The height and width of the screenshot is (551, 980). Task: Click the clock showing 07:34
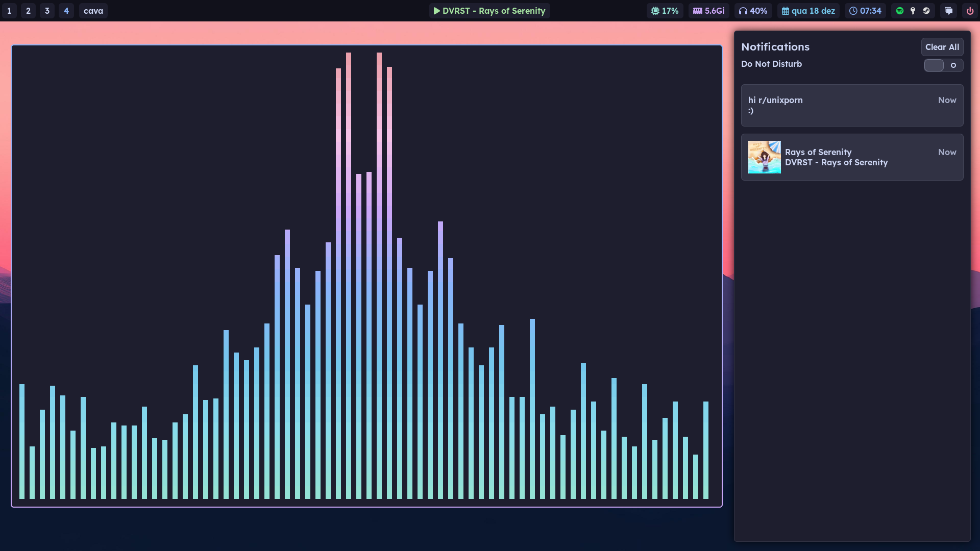coord(865,11)
